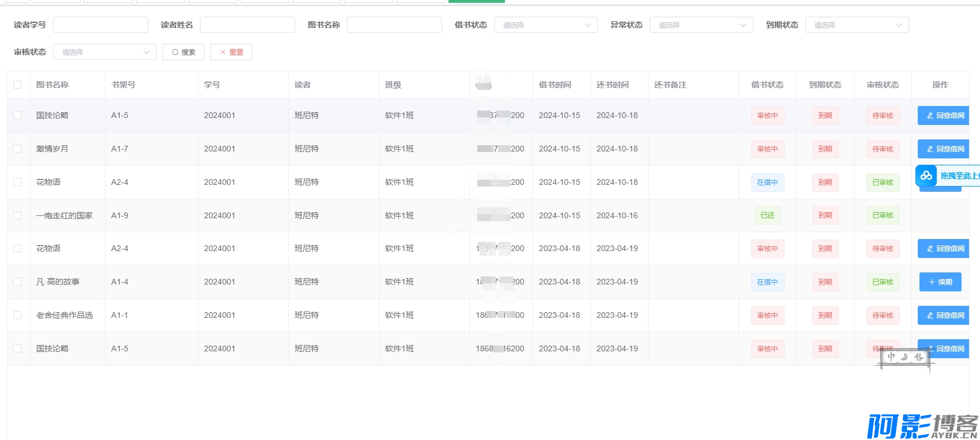Click the 在借中 tag in 花物语 2024-10-15 row
This screenshot has width=980, height=440.
click(x=767, y=183)
